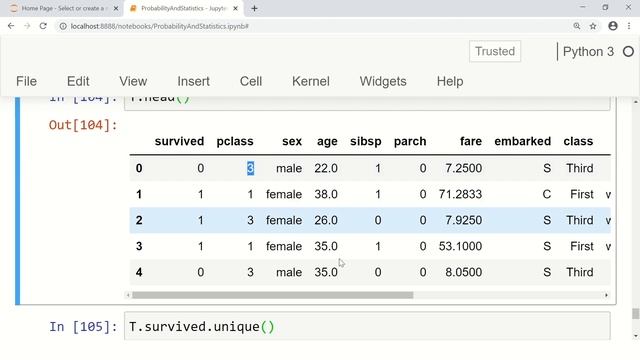Image resolution: width=640 pixels, height=360 pixels.
Task: Click the T.survived.unique() code cell
Action: (x=367, y=326)
